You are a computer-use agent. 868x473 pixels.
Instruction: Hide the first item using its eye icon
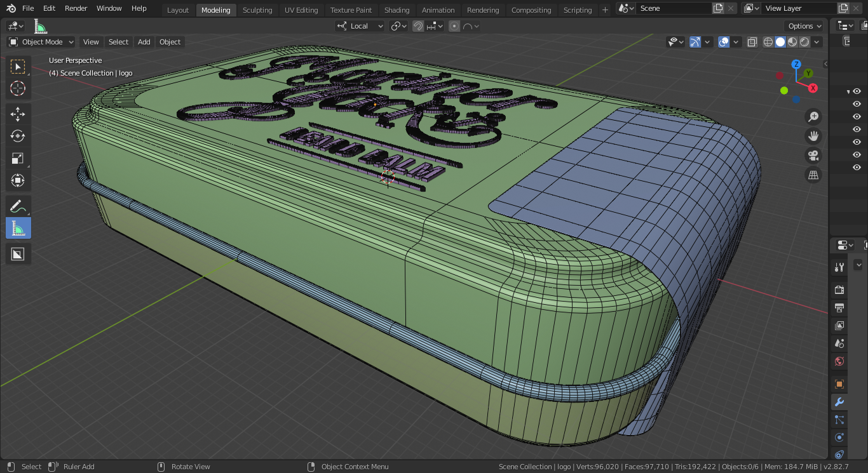pyautogui.click(x=857, y=91)
